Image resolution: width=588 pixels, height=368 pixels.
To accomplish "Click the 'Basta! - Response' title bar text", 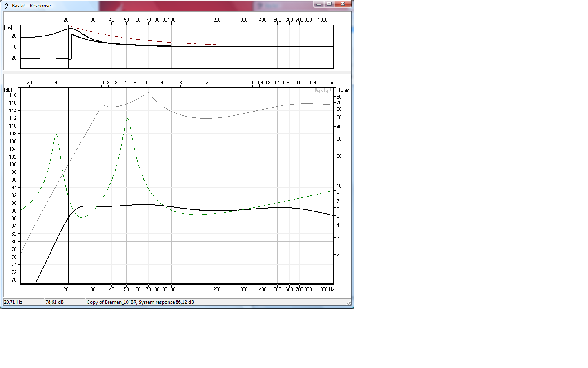I will [x=31, y=6].
